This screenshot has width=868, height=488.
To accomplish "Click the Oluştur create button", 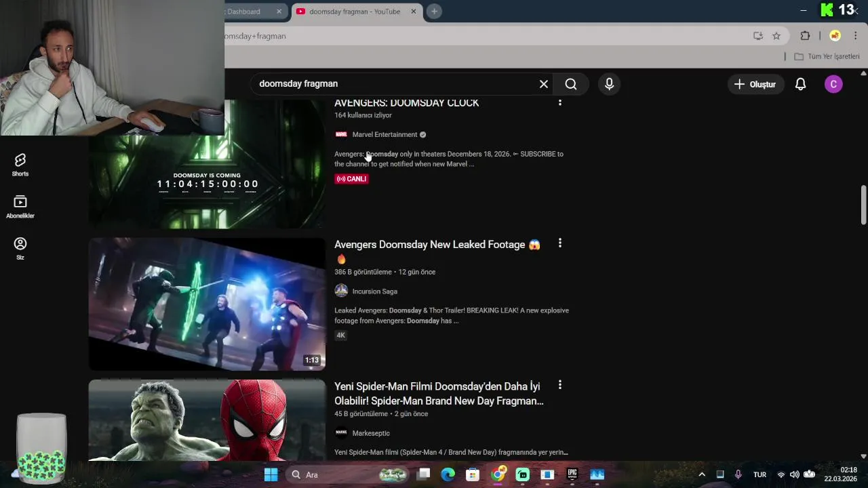I will click(x=755, y=84).
